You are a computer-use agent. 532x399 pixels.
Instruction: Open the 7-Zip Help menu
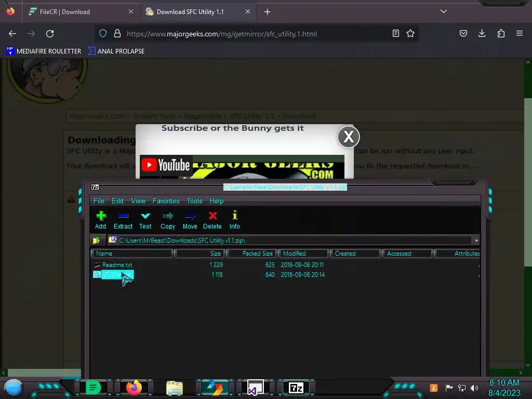coord(217,201)
